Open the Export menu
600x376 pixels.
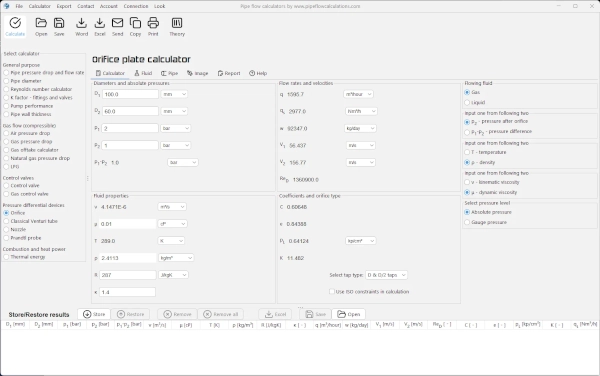[x=64, y=6]
